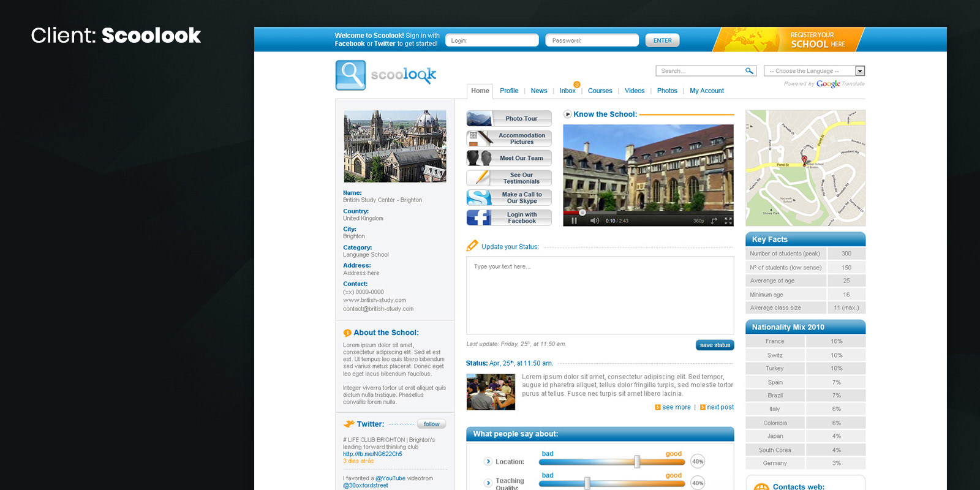Click the Register Your School Here banner
980x490 pixels.
click(x=789, y=39)
